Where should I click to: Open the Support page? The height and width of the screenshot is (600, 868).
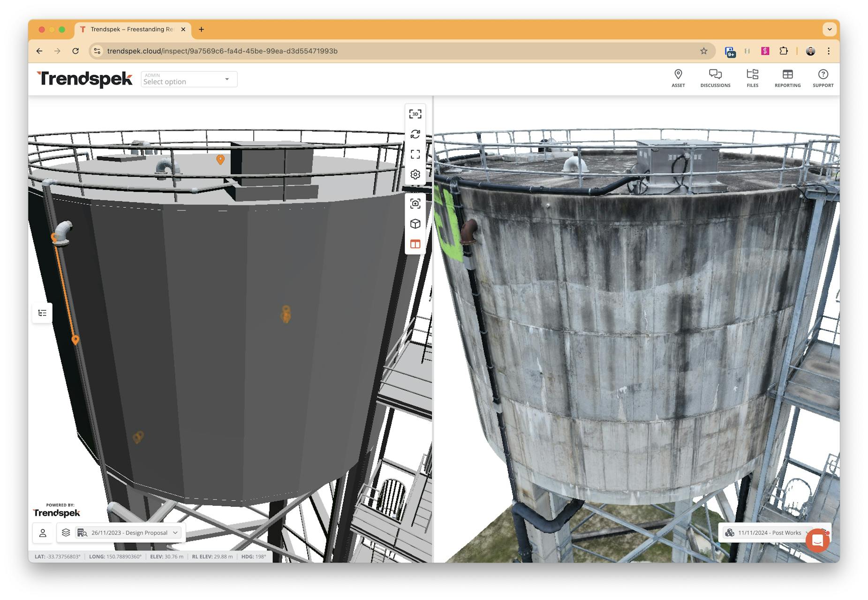(x=823, y=78)
